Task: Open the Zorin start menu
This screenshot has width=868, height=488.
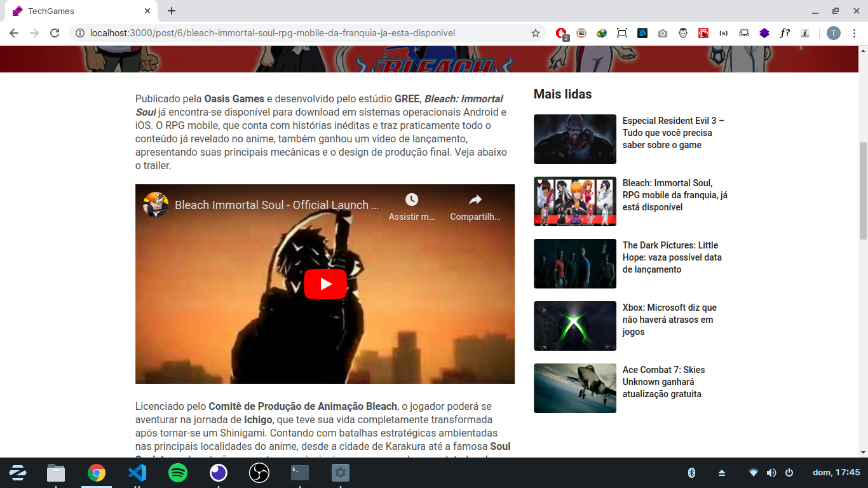Action: pyautogui.click(x=17, y=473)
